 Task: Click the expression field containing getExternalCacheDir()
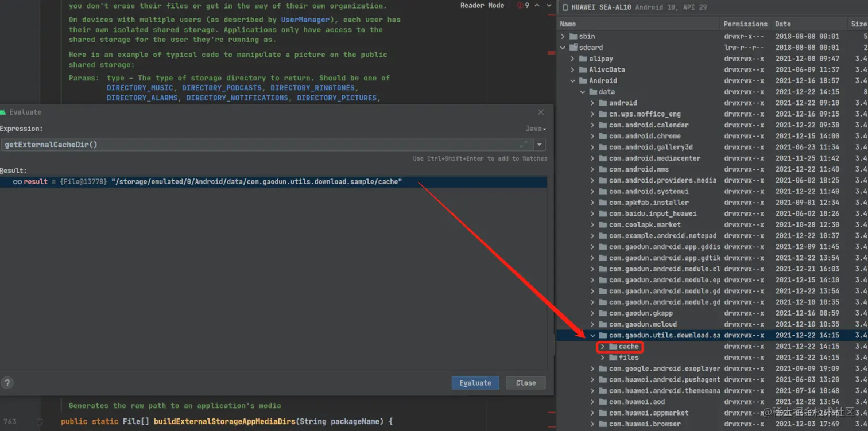(x=267, y=145)
